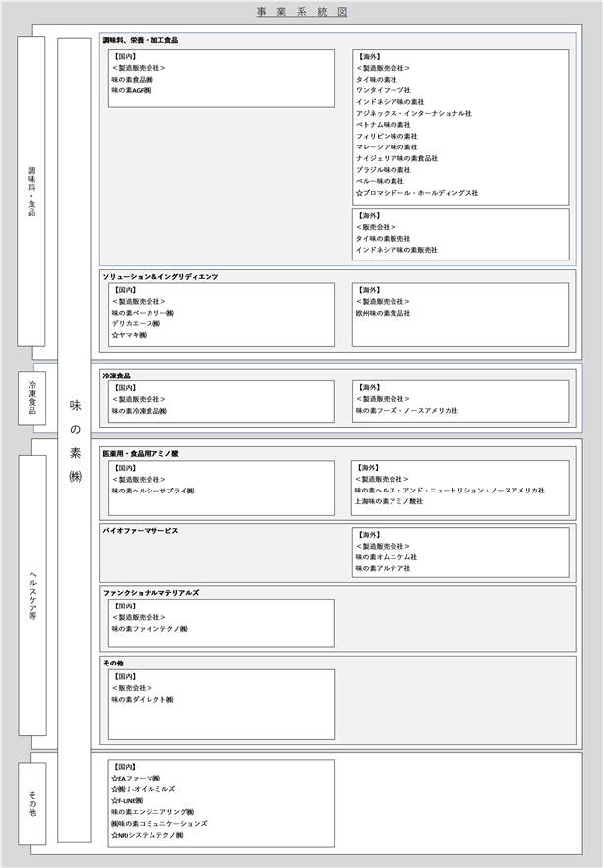Click インドネシア味の素社
Screen dimensions: 603x868
(390, 102)
